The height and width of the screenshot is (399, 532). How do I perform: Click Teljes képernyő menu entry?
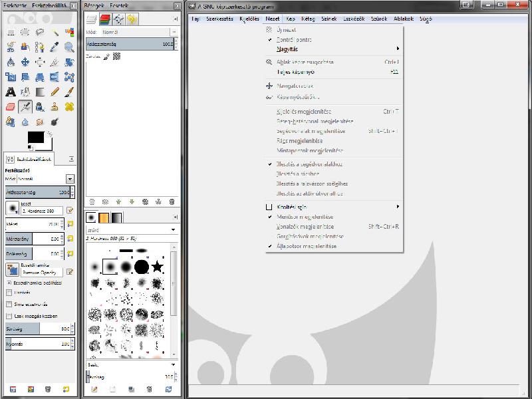coord(332,72)
